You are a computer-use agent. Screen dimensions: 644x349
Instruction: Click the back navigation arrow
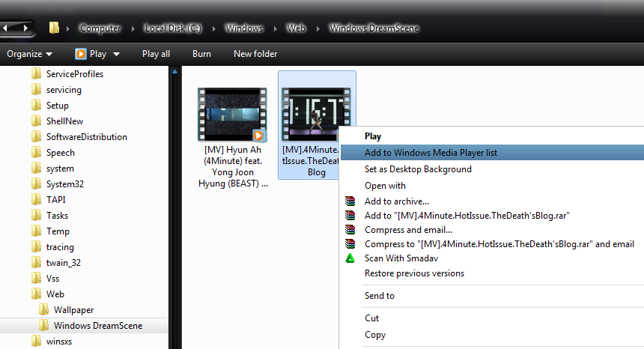pos(8,28)
